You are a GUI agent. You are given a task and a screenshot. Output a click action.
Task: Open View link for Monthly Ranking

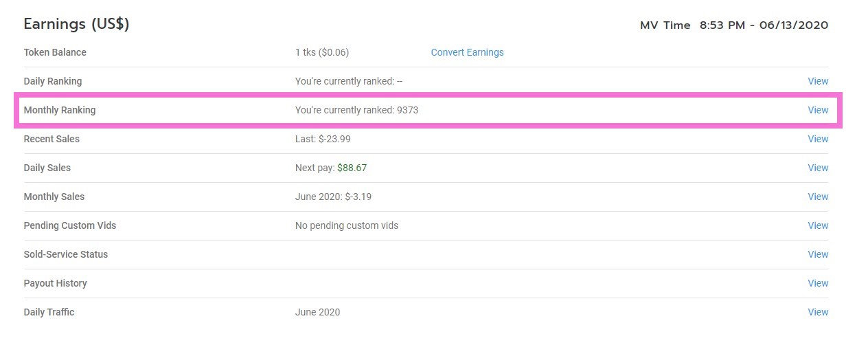[x=817, y=110]
